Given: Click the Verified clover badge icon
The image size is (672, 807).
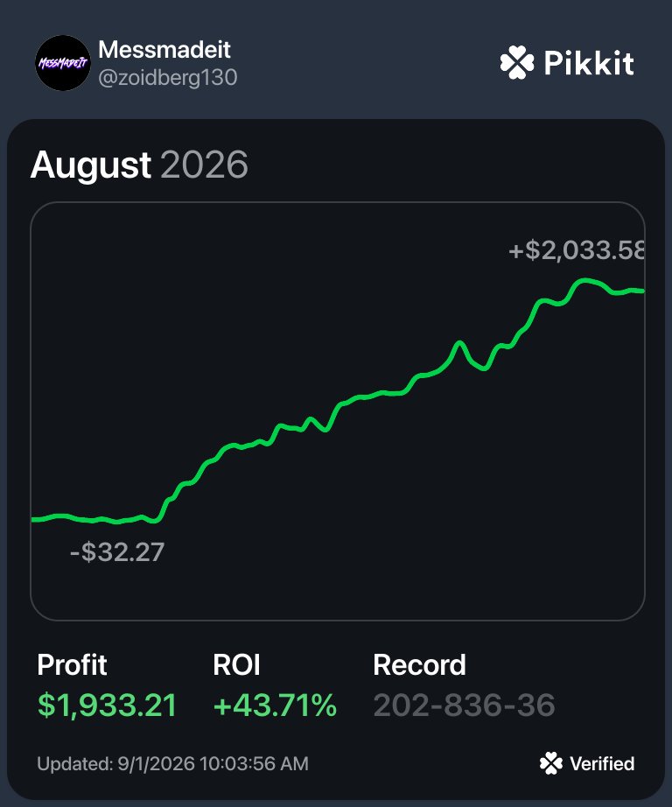Looking at the screenshot, I should tap(551, 763).
